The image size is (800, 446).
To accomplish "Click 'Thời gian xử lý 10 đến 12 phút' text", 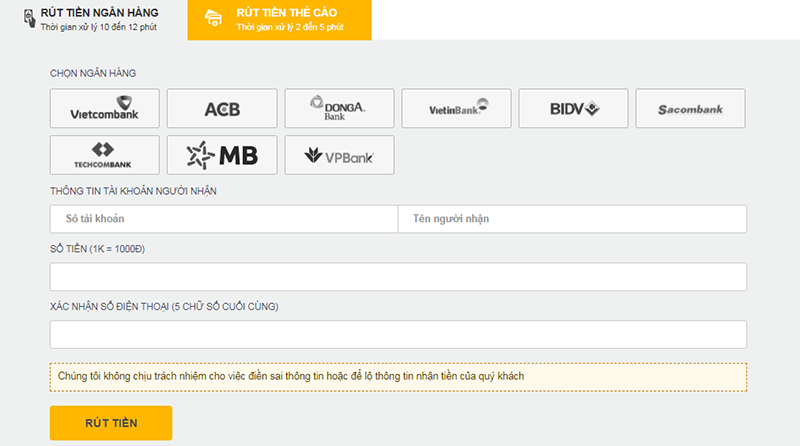I will coord(98,27).
